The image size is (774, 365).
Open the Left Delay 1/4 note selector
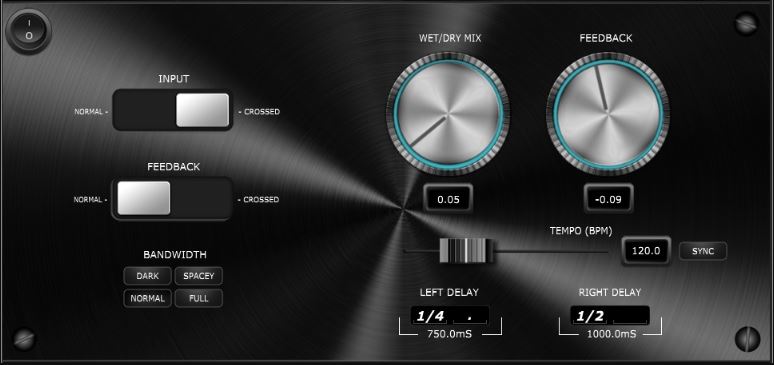431,316
